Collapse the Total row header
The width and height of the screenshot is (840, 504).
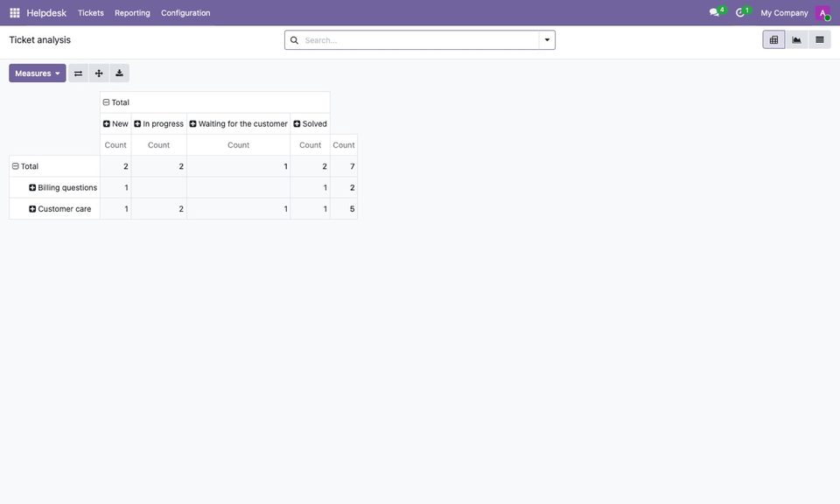coord(54,166)
